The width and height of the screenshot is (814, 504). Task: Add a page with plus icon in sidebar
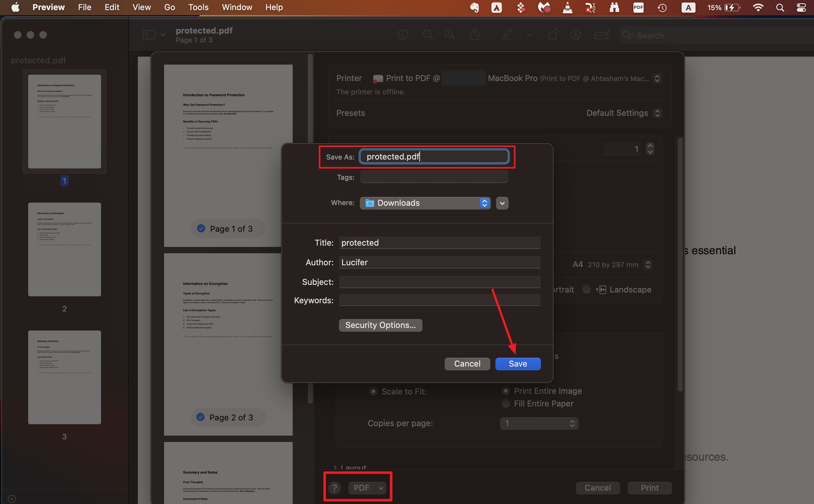coord(12,499)
